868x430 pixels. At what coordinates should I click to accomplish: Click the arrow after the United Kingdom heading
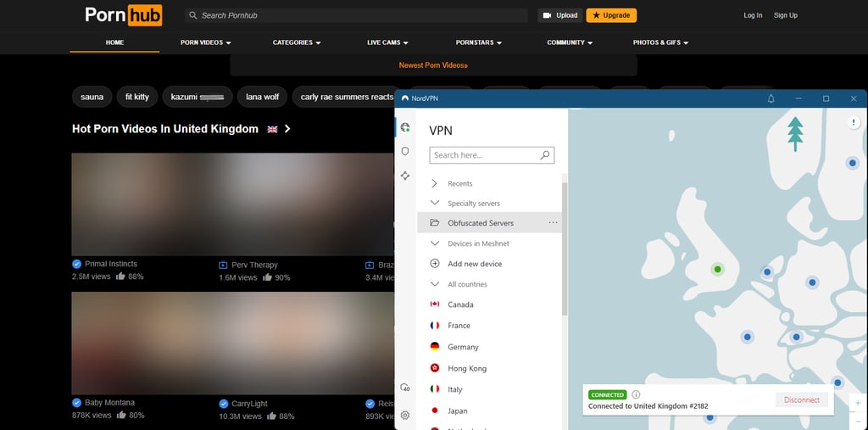(287, 129)
